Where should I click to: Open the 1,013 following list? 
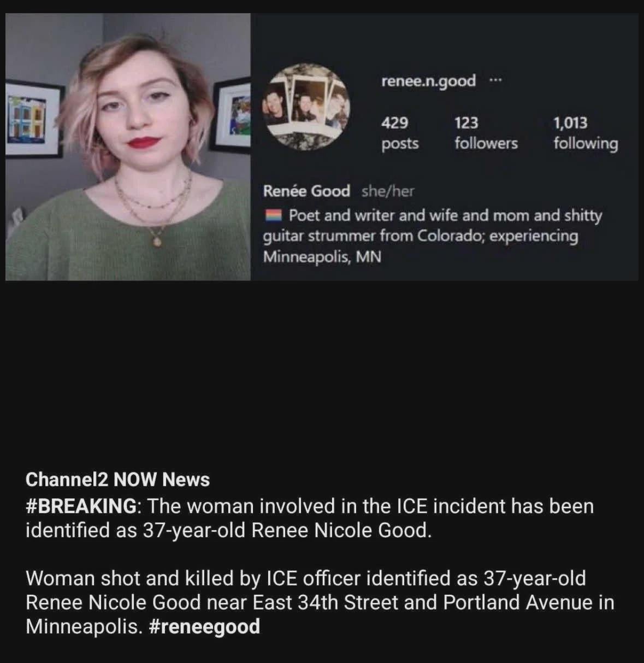586,133
